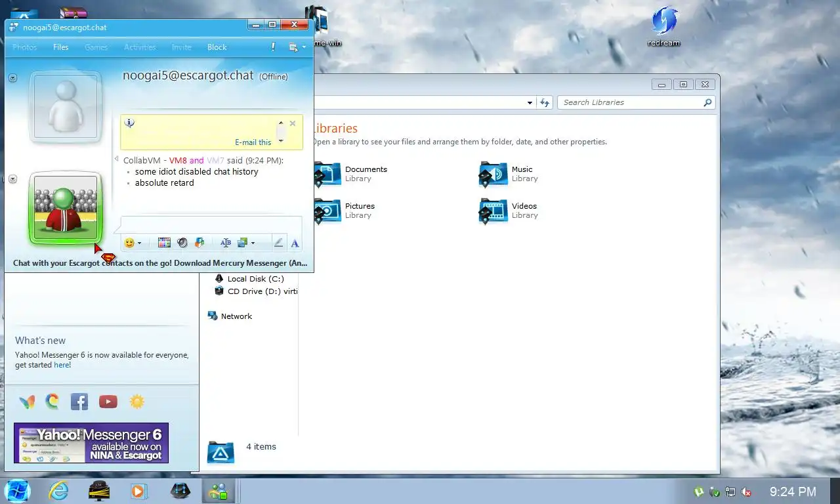The width and height of the screenshot is (840, 504).
Task: Switch to the Messenger taskbar button
Action: click(218, 491)
